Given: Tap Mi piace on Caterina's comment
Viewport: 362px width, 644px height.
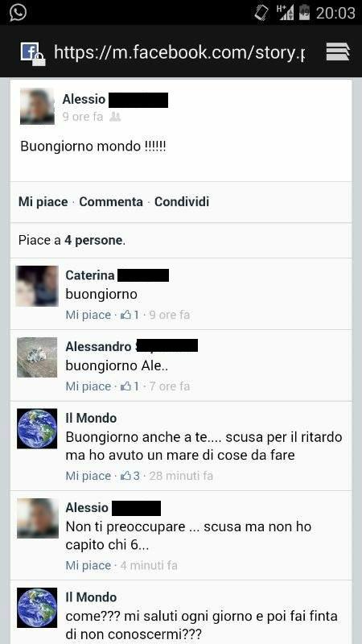Looking at the screenshot, I should [x=88, y=315].
